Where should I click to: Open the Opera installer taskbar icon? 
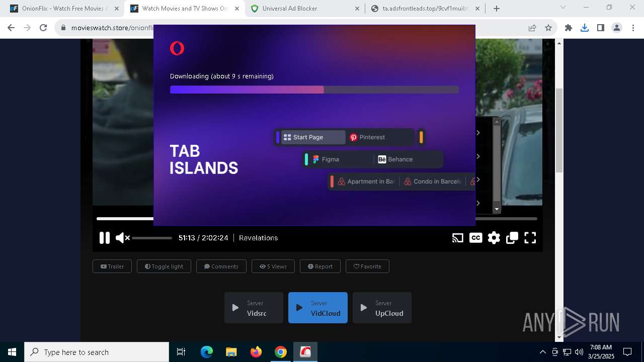(305, 352)
